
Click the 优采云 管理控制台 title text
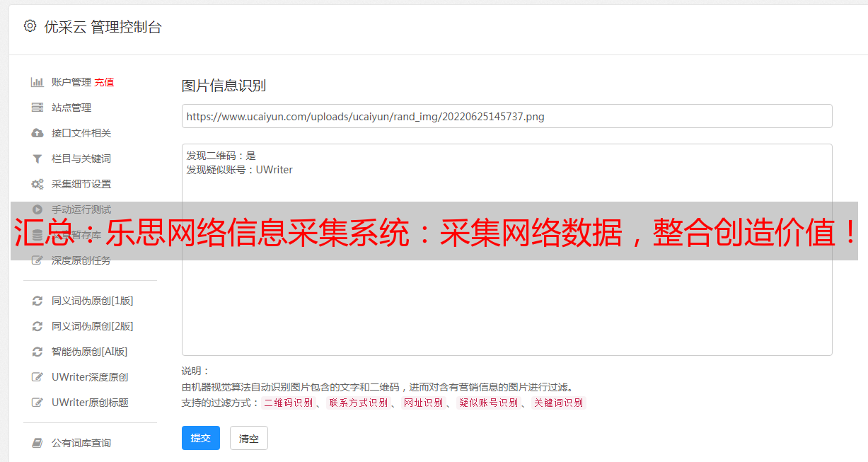(x=103, y=27)
